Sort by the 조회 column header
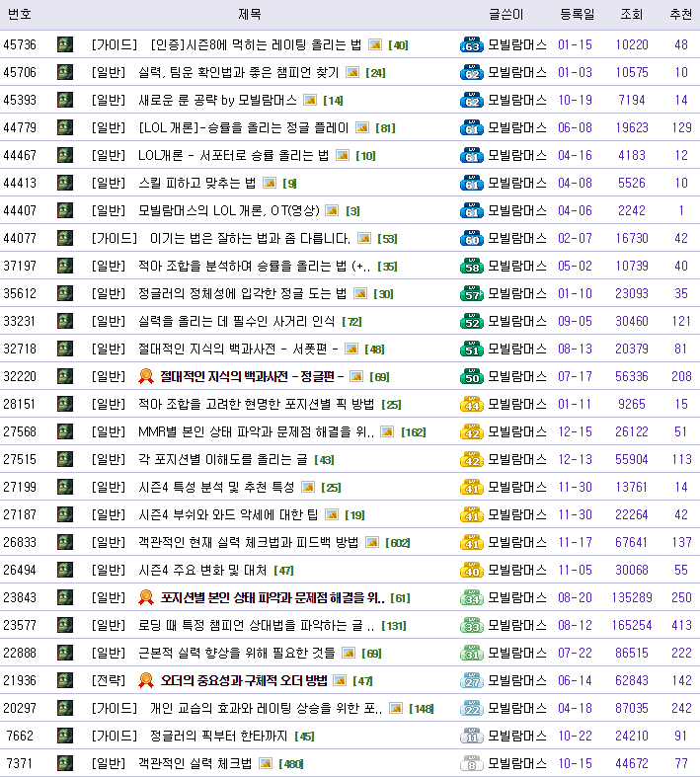700x777 pixels. (x=631, y=14)
